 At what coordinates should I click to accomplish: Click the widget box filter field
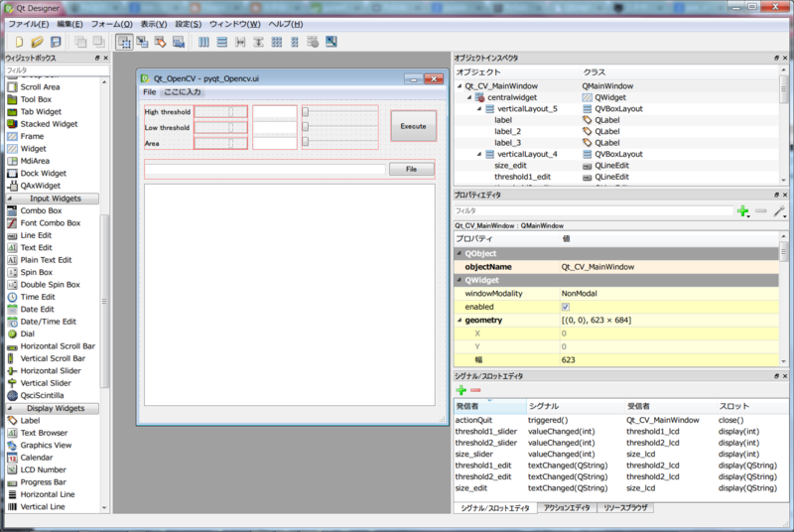point(57,70)
